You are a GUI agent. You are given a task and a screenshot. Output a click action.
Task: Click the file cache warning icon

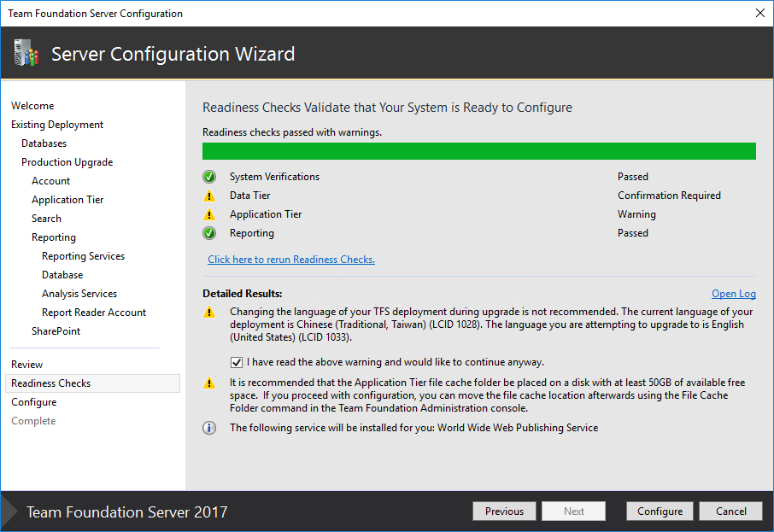[x=209, y=383]
